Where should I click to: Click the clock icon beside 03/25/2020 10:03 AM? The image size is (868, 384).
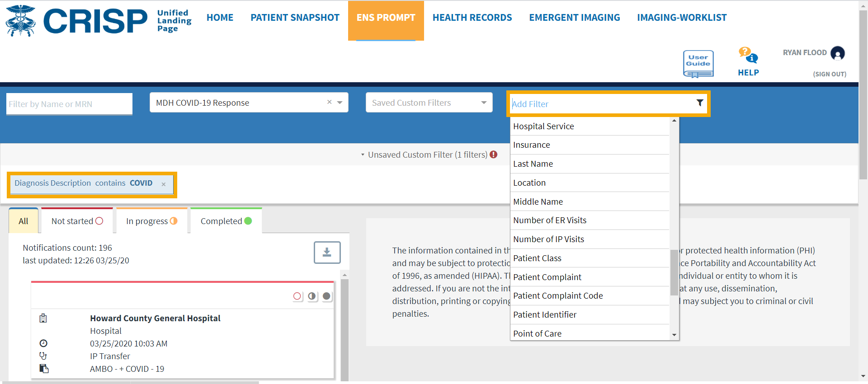[x=43, y=343]
